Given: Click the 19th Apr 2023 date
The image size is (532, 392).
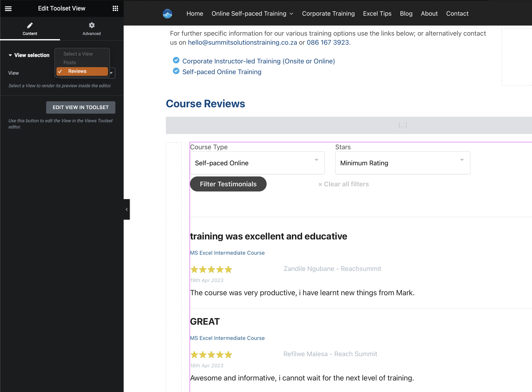Looking at the screenshot, I should 207,280.
